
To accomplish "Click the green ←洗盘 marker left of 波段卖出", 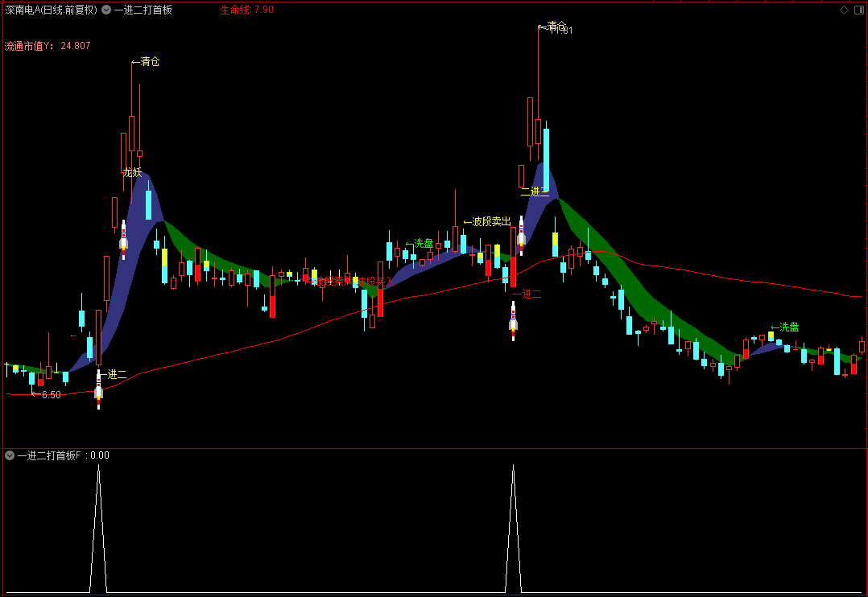I will pos(420,244).
